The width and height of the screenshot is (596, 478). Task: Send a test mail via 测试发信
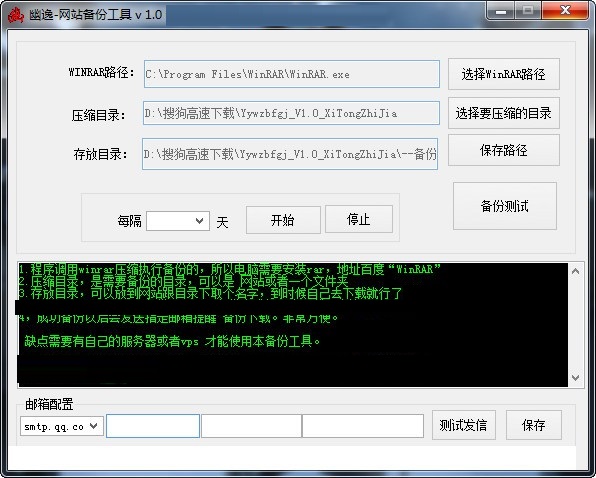pyautogui.click(x=464, y=425)
